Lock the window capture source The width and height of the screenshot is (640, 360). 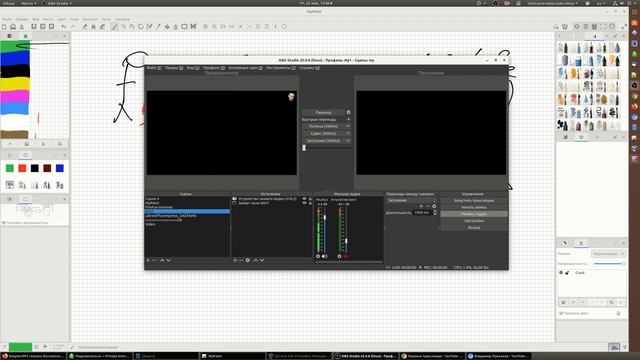(x=310, y=203)
